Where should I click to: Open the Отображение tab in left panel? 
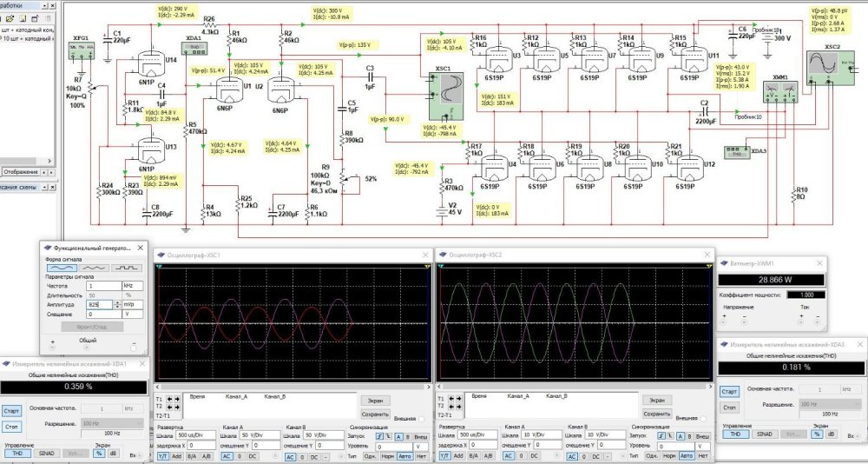[x=20, y=172]
